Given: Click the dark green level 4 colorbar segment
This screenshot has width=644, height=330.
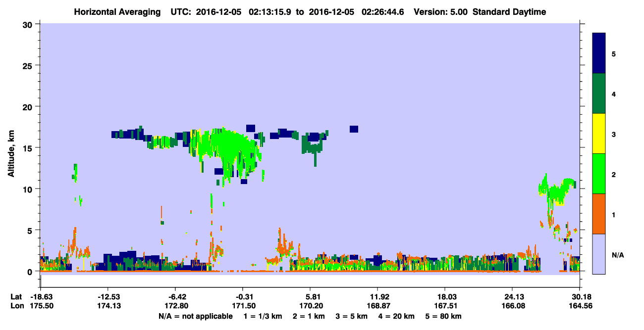Looking at the screenshot, I should 599,94.
